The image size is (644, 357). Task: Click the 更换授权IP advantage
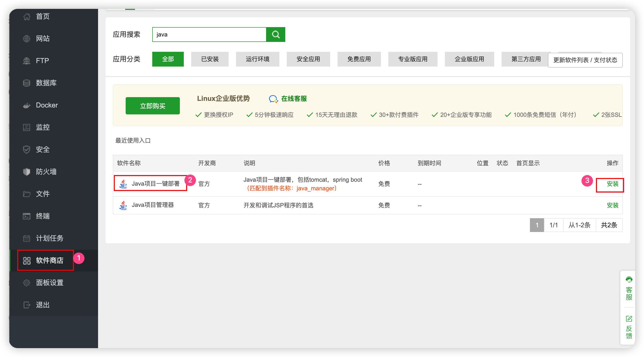tap(219, 115)
